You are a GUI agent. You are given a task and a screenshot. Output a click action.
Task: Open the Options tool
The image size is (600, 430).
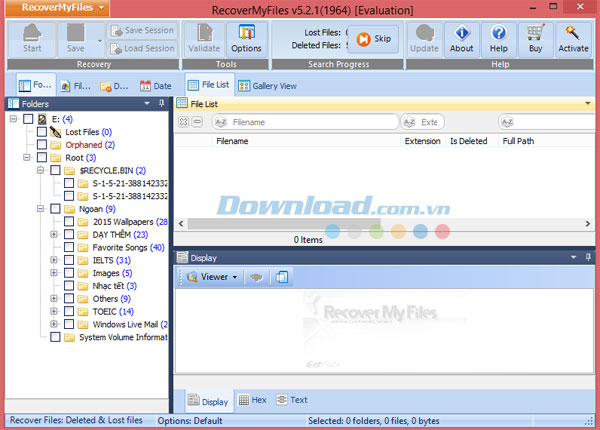pos(246,39)
